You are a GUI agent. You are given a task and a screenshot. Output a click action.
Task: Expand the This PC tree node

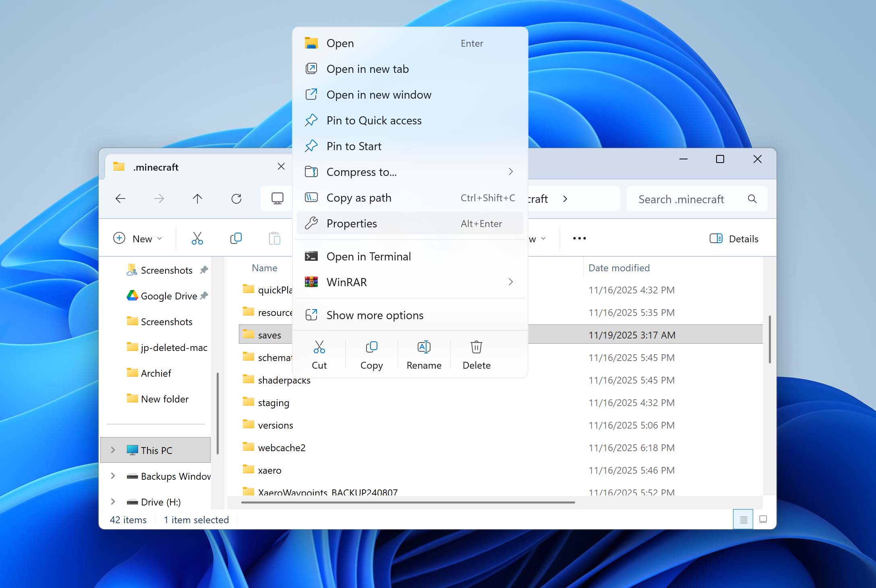tap(113, 450)
